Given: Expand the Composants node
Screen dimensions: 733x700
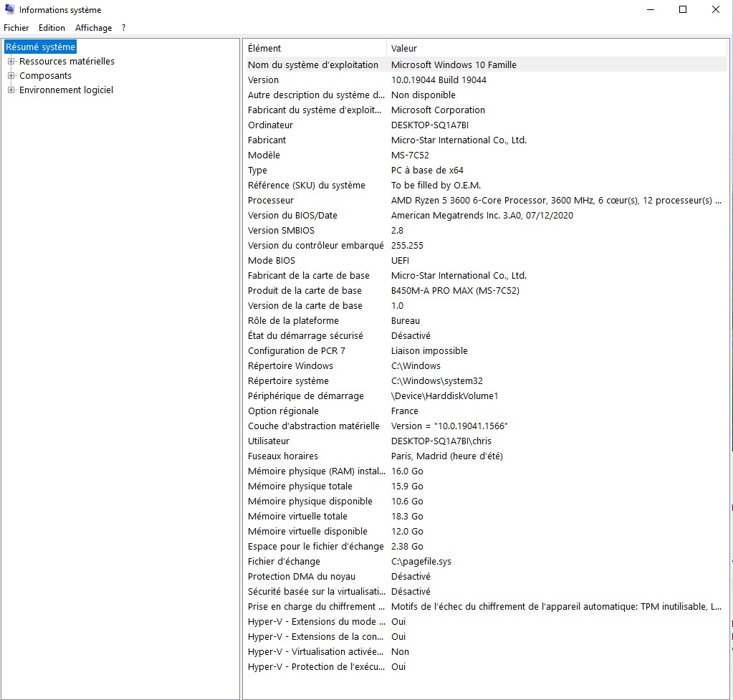Looking at the screenshot, I should (x=11, y=76).
